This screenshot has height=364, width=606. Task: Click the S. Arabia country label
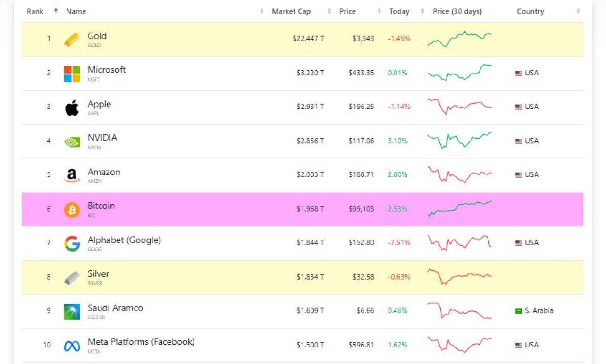point(539,311)
